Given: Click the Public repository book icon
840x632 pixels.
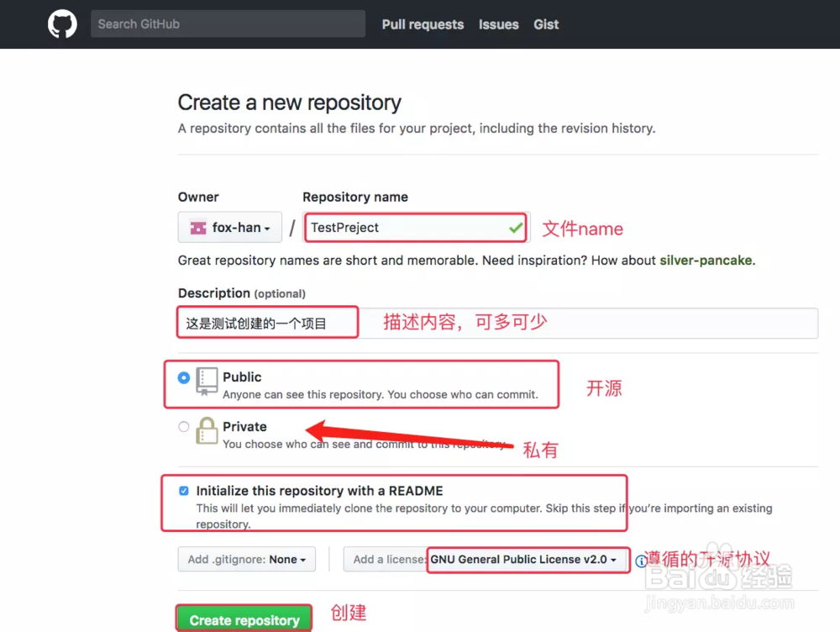Looking at the screenshot, I should pyautogui.click(x=207, y=381).
